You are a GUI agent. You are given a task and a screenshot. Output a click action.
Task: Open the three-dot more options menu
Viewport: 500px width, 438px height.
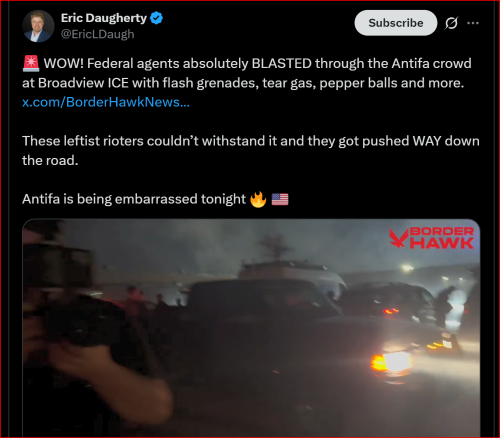473,23
